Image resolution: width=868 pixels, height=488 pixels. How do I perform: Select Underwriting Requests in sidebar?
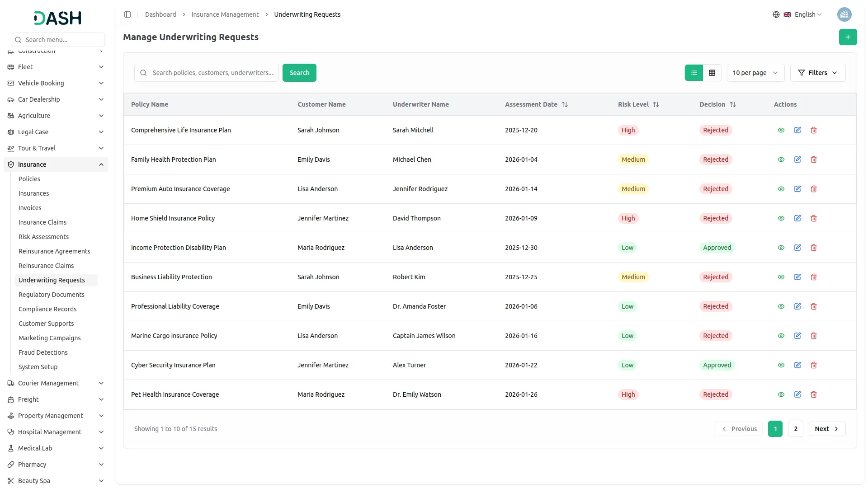pos(52,280)
